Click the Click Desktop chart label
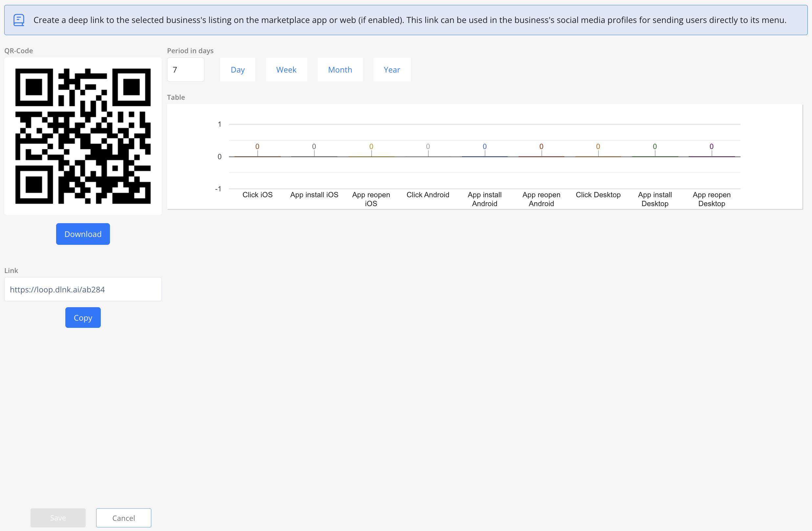812x531 pixels. [598, 195]
